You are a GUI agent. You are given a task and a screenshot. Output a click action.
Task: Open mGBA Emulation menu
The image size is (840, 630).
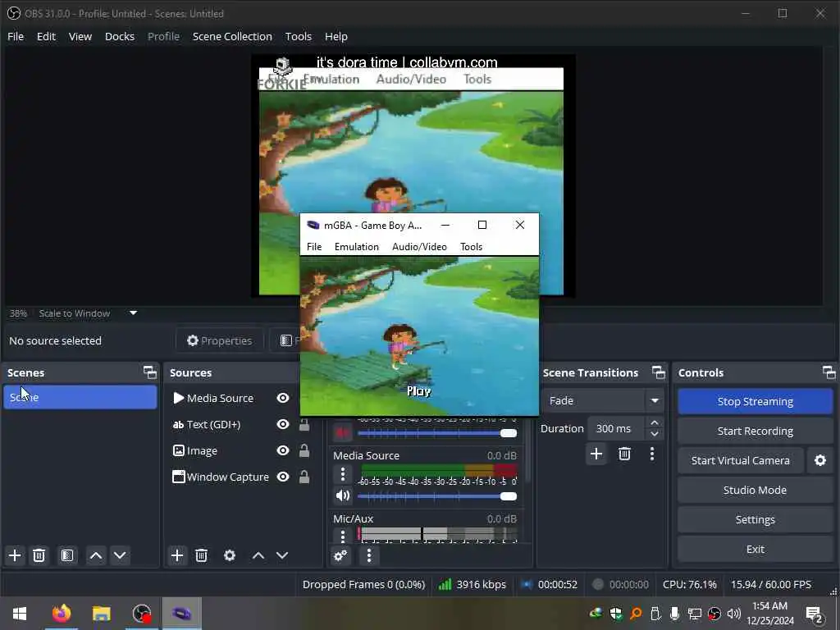click(356, 246)
